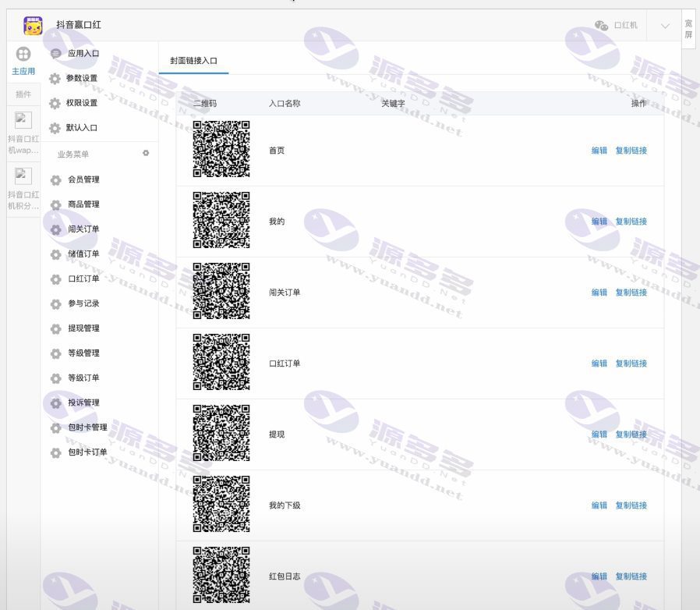The image size is (700, 610).
Task: Open 权限设置 menu item
Action: coord(82,103)
